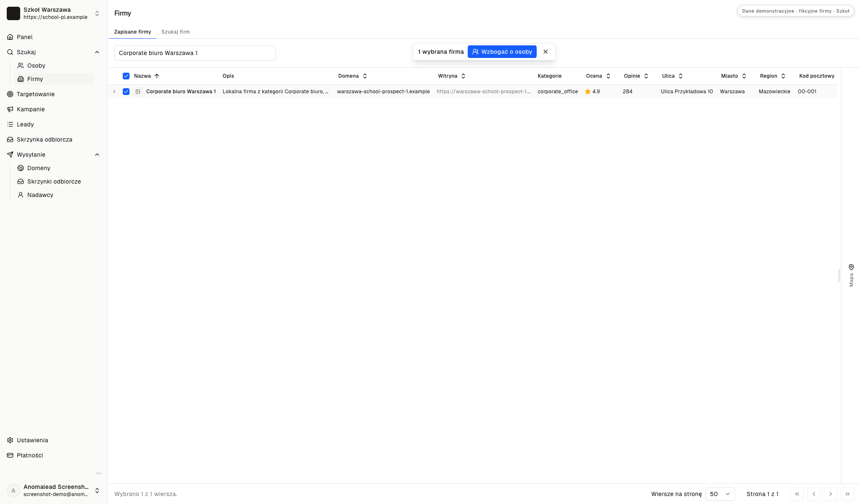Viewport: 861px width, 504px height.
Task: Switch to the Szukaj firm tab
Action: click(175, 32)
